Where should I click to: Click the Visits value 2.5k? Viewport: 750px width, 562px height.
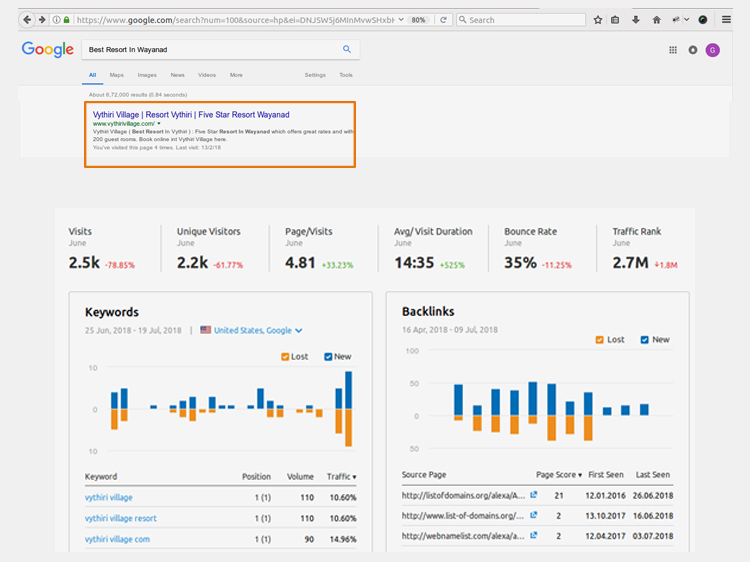tap(84, 263)
